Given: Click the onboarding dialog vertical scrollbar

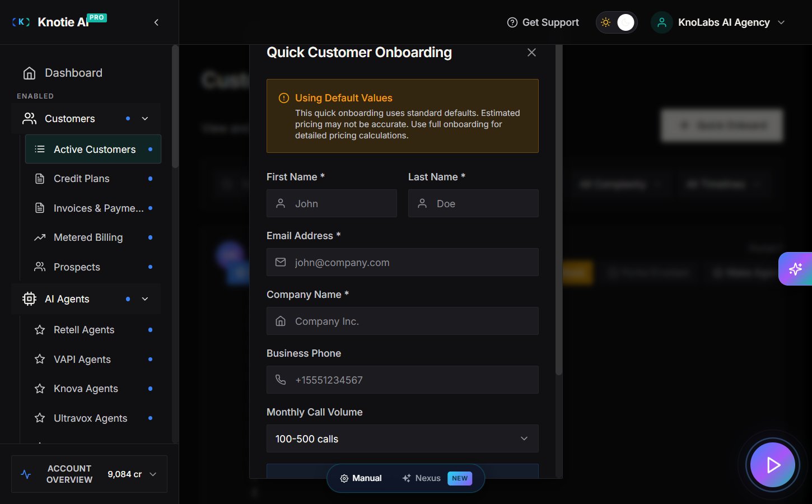Looking at the screenshot, I should point(558,210).
